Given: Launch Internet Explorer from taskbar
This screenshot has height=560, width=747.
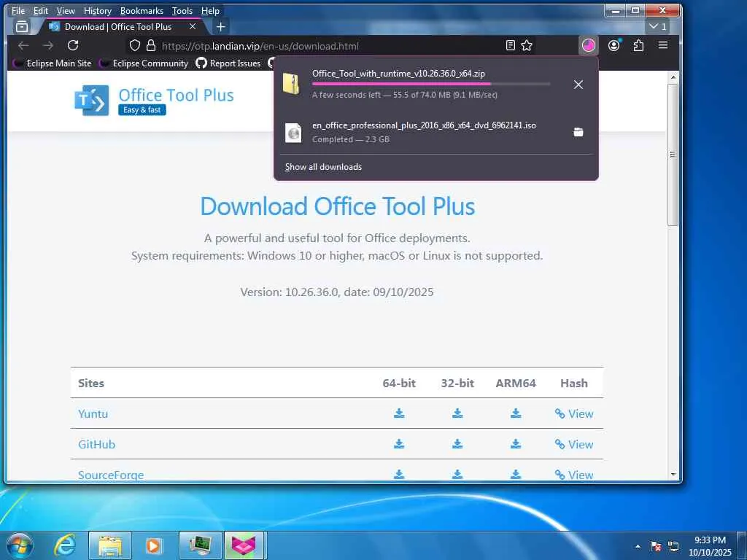Looking at the screenshot, I should coord(65,545).
